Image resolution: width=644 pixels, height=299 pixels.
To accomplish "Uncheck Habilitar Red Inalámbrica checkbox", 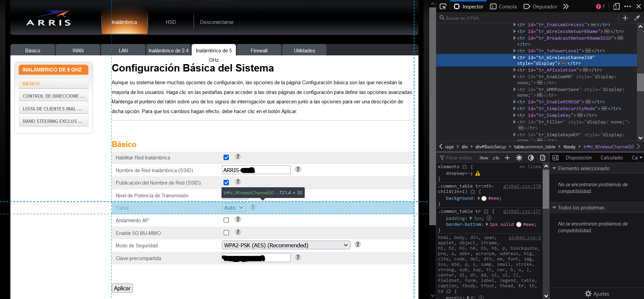I will pos(226,157).
